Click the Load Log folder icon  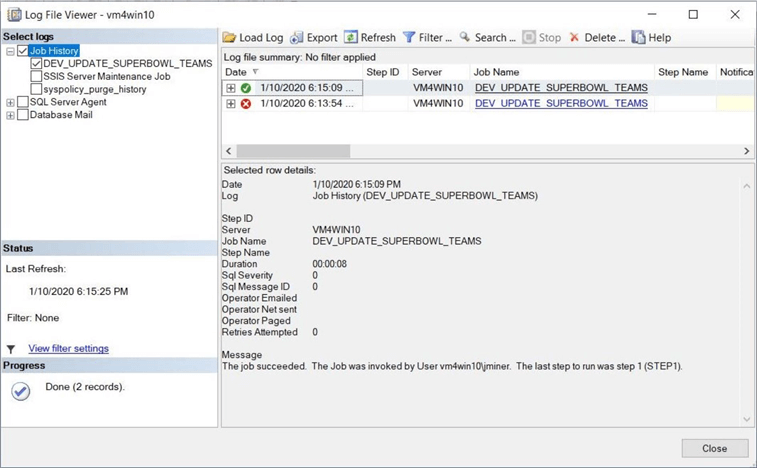[229, 38]
